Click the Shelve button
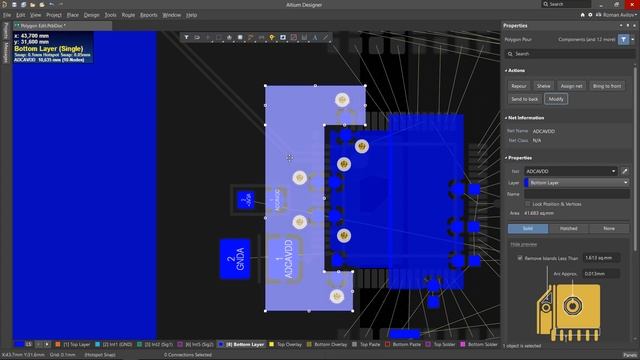 [x=543, y=86]
